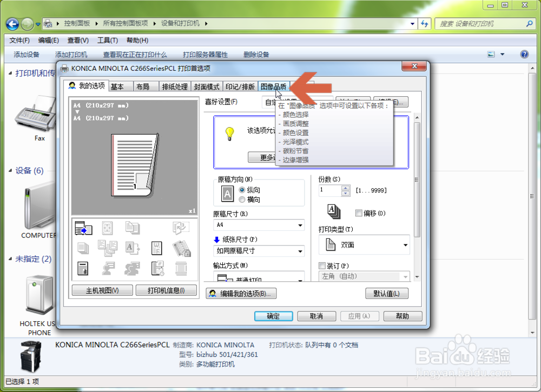This screenshot has height=392, width=541.
Task: Click the blue help question mark icon
Action: [524, 54]
